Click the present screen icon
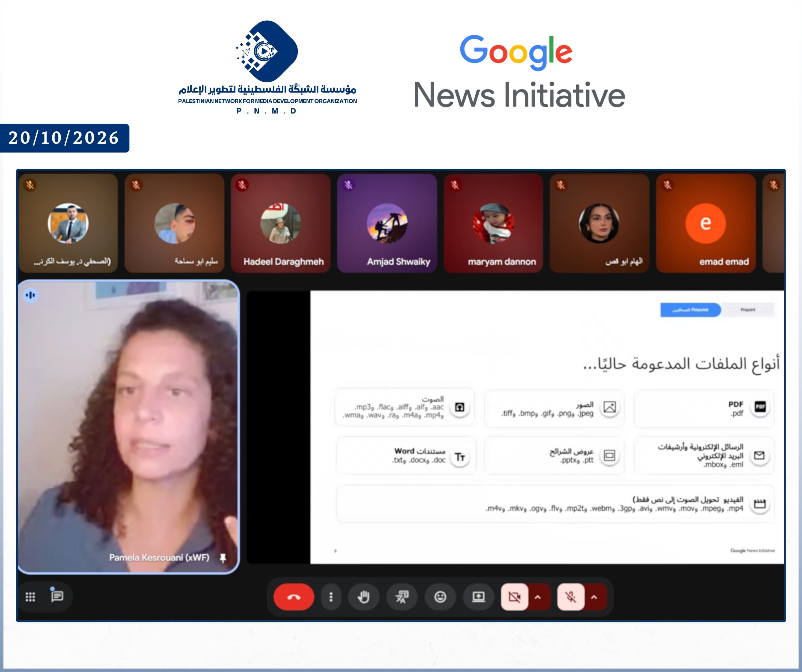 click(478, 597)
